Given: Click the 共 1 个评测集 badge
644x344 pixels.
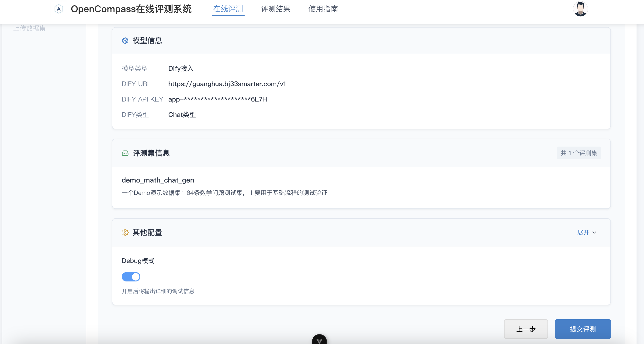Looking at the screenshot, I should [x=579, y=153].
